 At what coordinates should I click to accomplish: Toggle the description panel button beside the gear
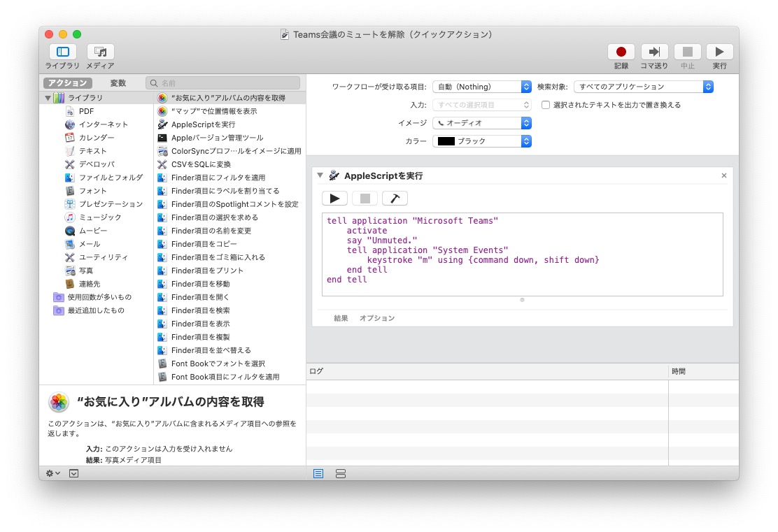pyautogui.click(x=73, y=473)
